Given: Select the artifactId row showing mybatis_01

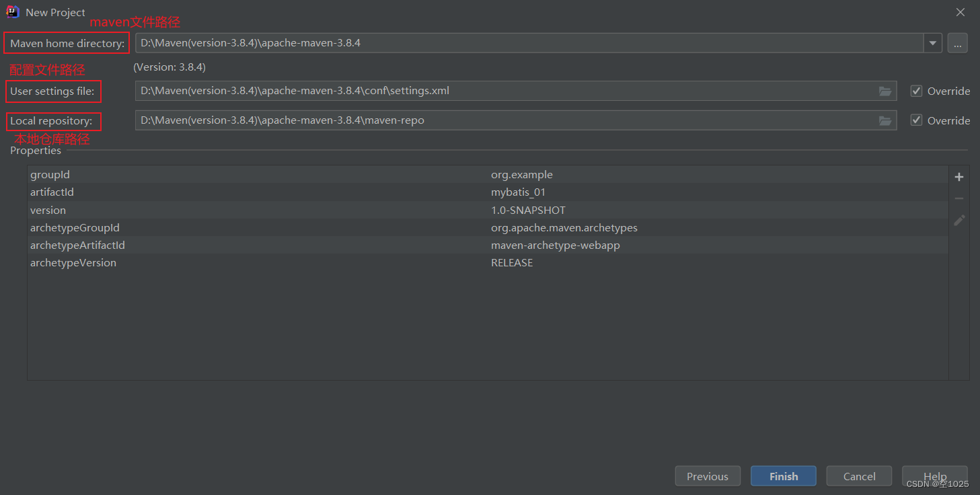Looking at the screenshot, I should (269, 192).
